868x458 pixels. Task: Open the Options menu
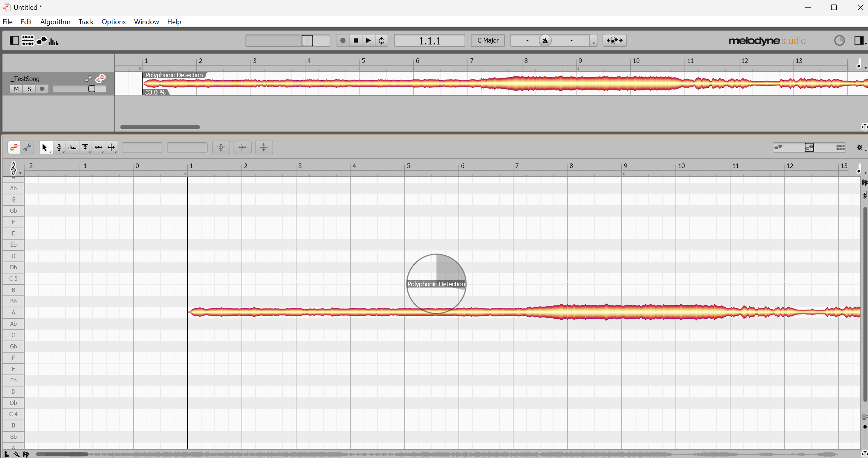[113, 21]
